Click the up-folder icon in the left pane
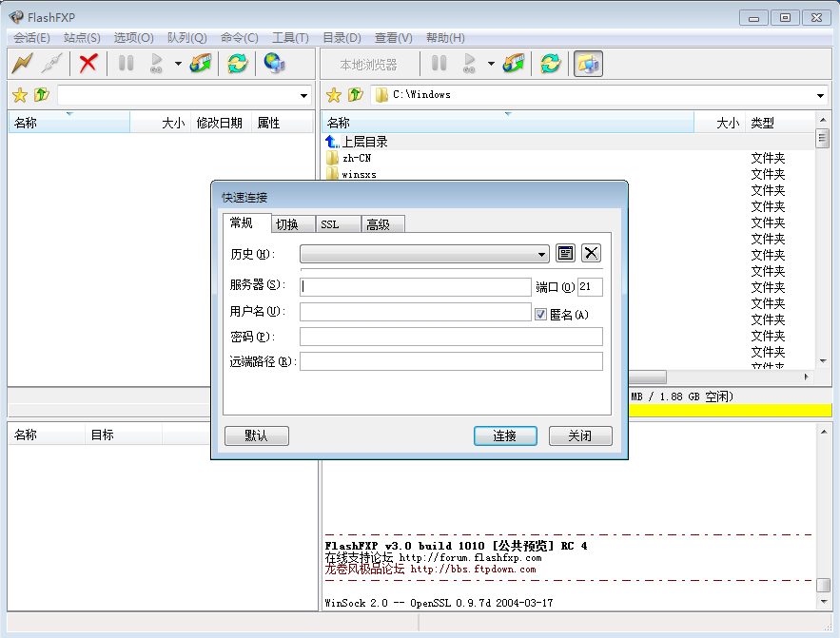 pyautogui.click(x=41, y=95)
